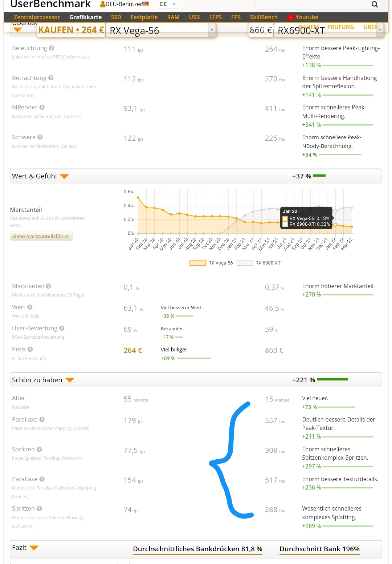The height and width of the screenshot is (564, 392).
Task: Open help icon next to MRender
Action: pyautogui.click(x=42, y=107)
